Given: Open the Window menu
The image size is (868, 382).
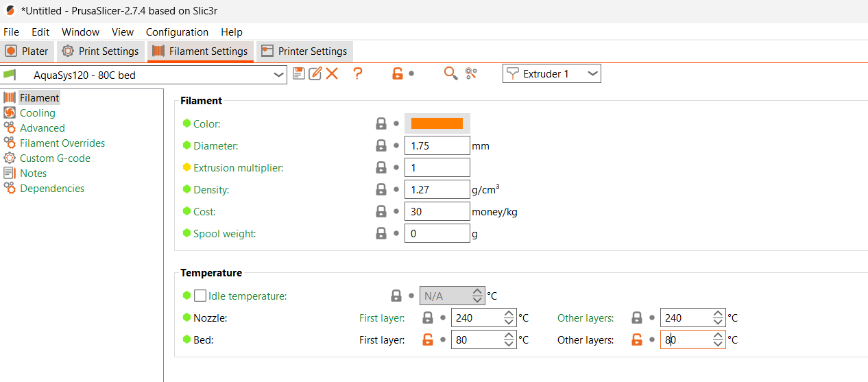Looking at the screenshot, I should 80,32.
